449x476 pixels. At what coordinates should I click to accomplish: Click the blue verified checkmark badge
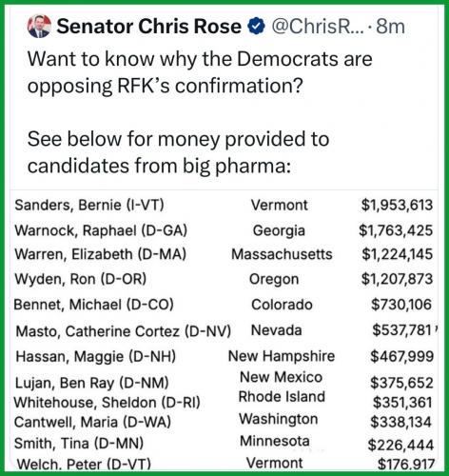(x=256, y=26)
